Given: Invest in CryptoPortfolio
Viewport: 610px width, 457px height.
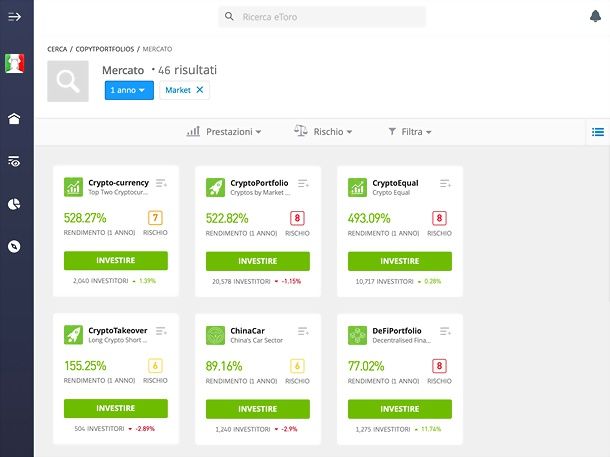Looking at the screenshot, I should 258,261.
